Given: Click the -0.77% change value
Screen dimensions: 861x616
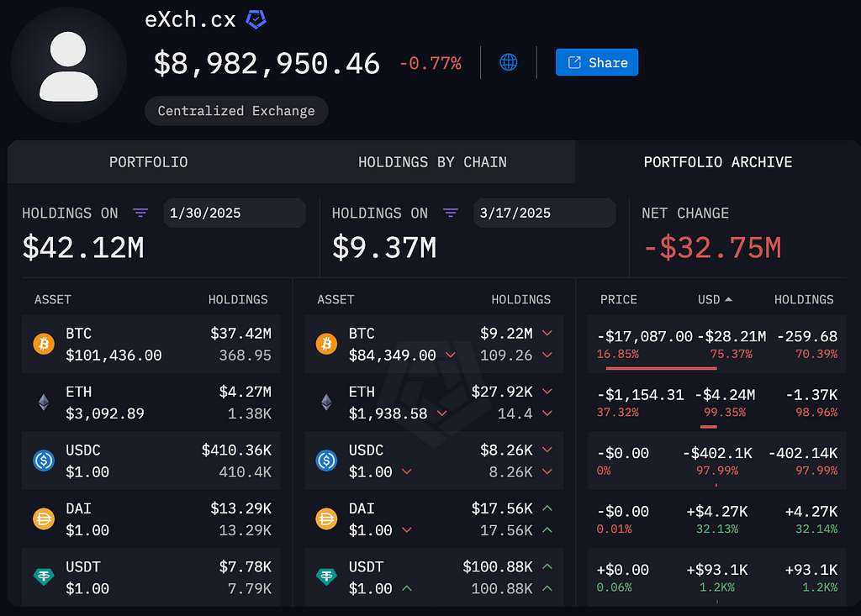Looking at the screenshot, I should 430,64.
